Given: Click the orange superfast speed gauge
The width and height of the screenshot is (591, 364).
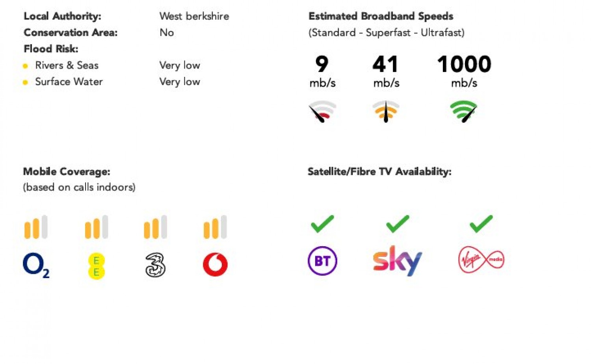Looking at the screenshot, I should pyautogui.click(x=386, y=111).
